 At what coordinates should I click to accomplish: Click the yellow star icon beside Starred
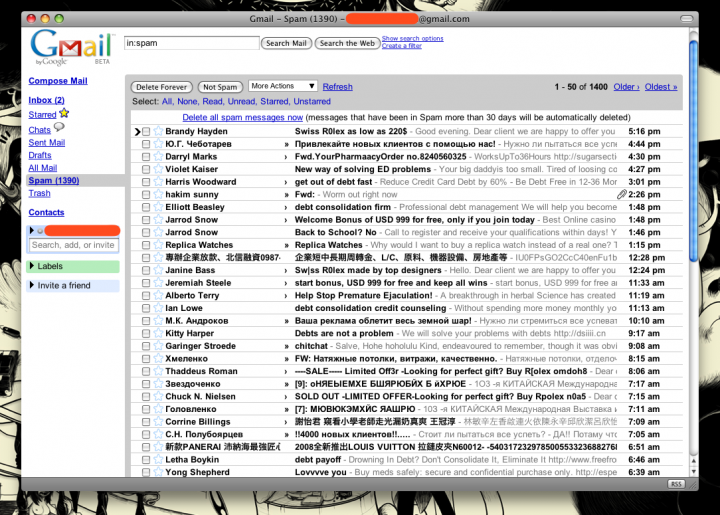click(64, 113)
